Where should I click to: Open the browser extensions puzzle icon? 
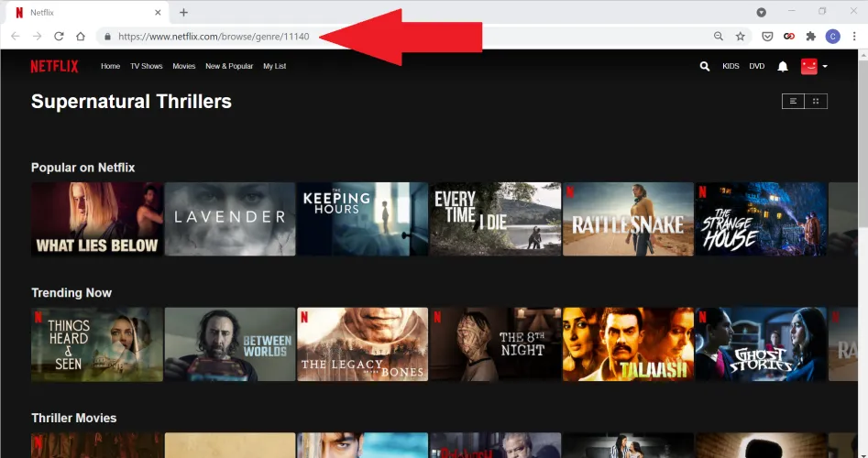click(810, 37)
